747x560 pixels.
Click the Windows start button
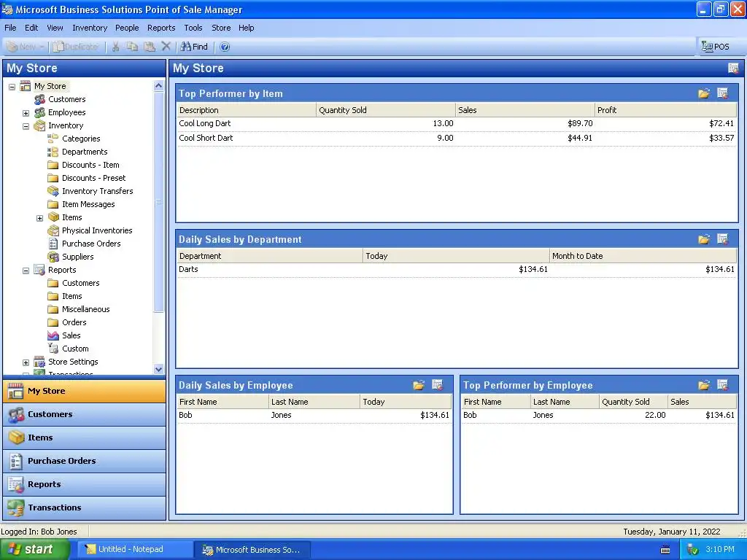(x=35, y=550)
